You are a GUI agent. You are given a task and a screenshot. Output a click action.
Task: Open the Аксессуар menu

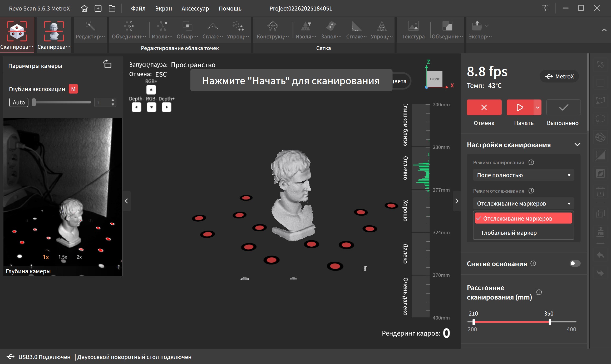click(x=195, y=8)
